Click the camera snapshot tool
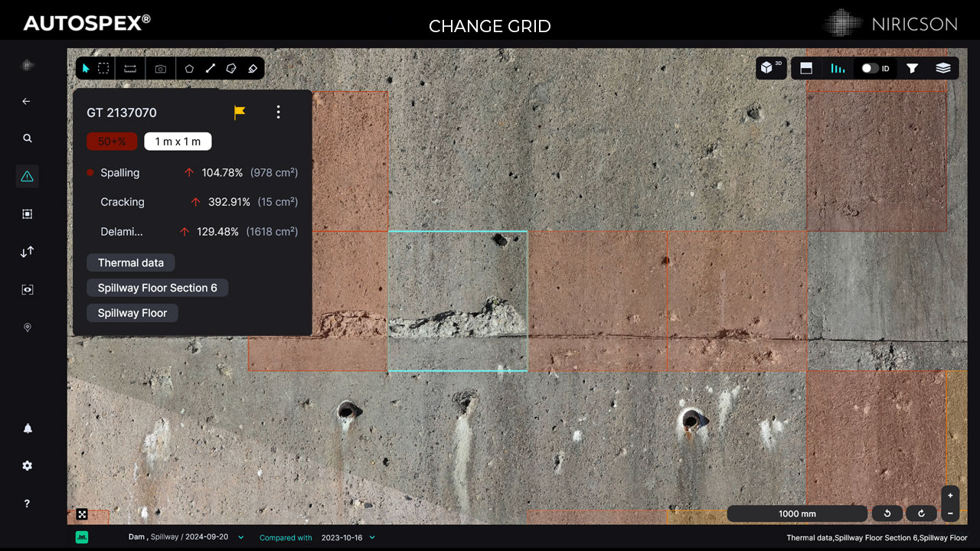 tap(161, 68)
